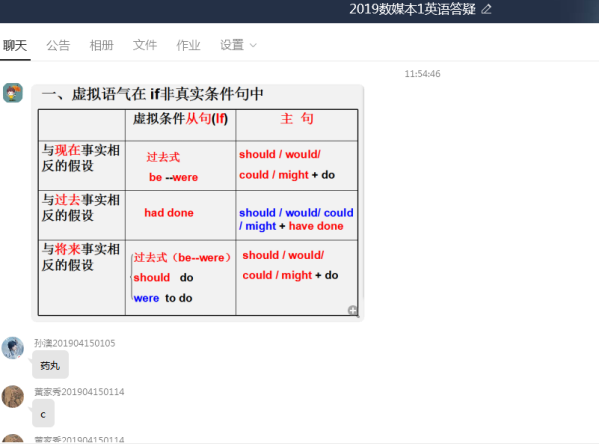Click avatar of 孙潇201904150105

pyautogui.click(x=13, y=348)
